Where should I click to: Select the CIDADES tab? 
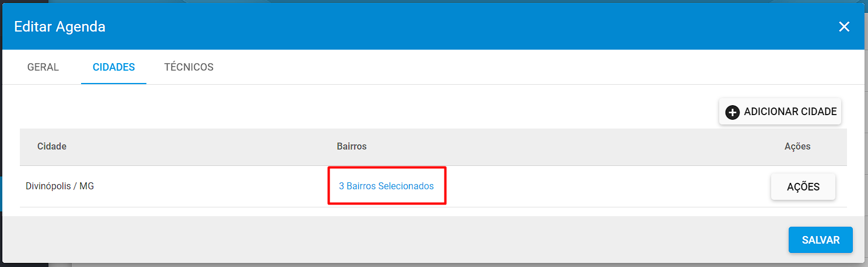point(114,67)
